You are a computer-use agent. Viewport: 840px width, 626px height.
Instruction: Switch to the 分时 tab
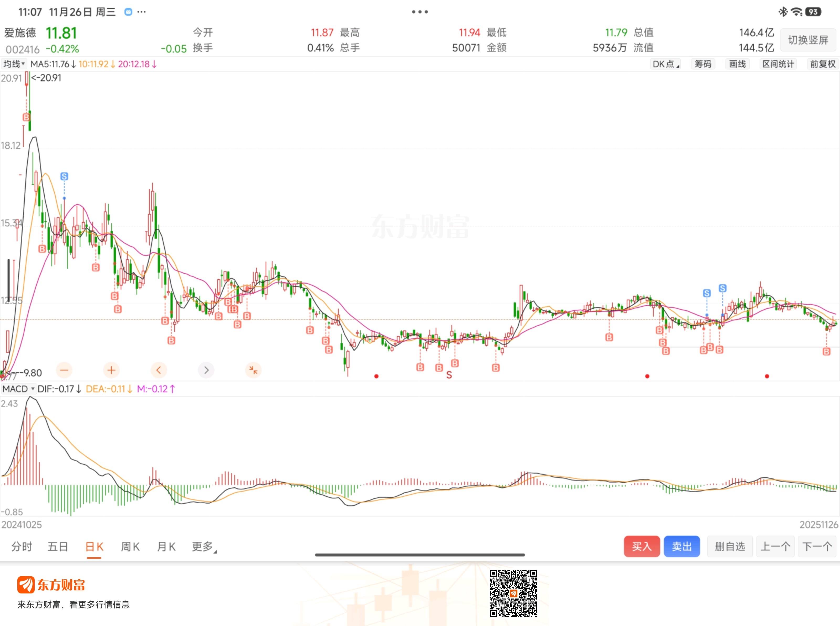pos(22,546)
